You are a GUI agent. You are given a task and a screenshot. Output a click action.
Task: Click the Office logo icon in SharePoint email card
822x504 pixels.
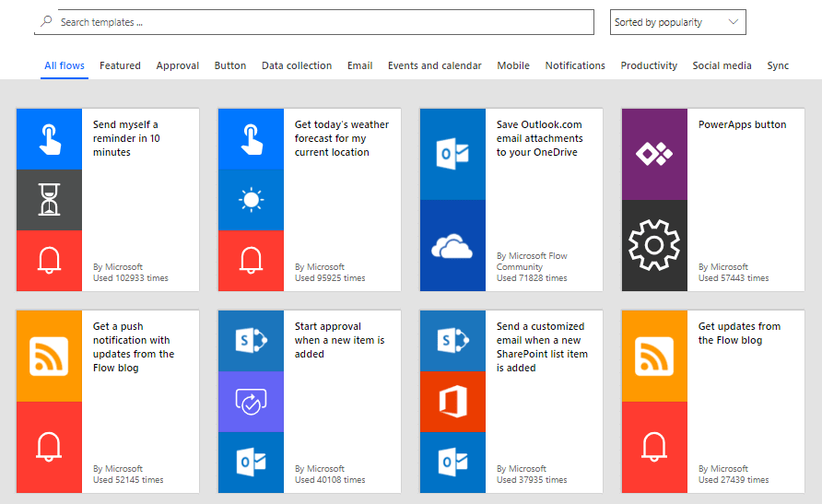[x=452, y=402]
